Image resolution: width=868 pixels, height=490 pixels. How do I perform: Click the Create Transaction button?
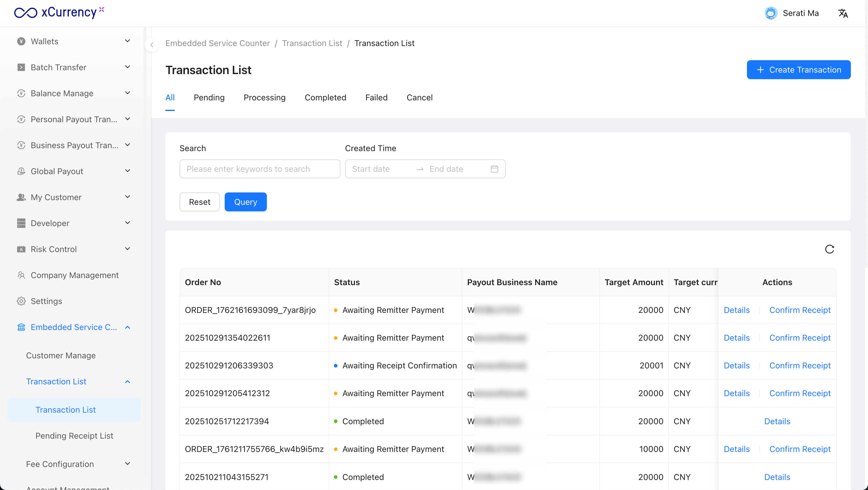pyautogui.click(x=798, y=70)
